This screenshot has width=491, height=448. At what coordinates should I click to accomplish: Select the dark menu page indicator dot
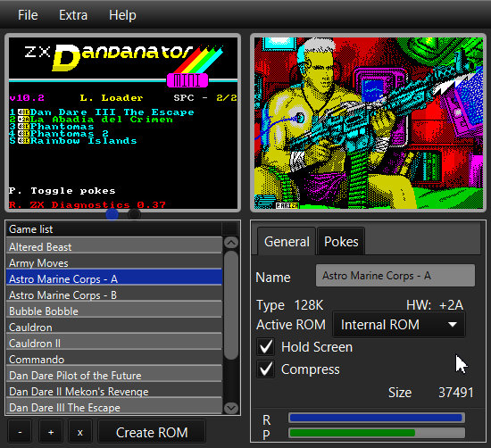134,214
